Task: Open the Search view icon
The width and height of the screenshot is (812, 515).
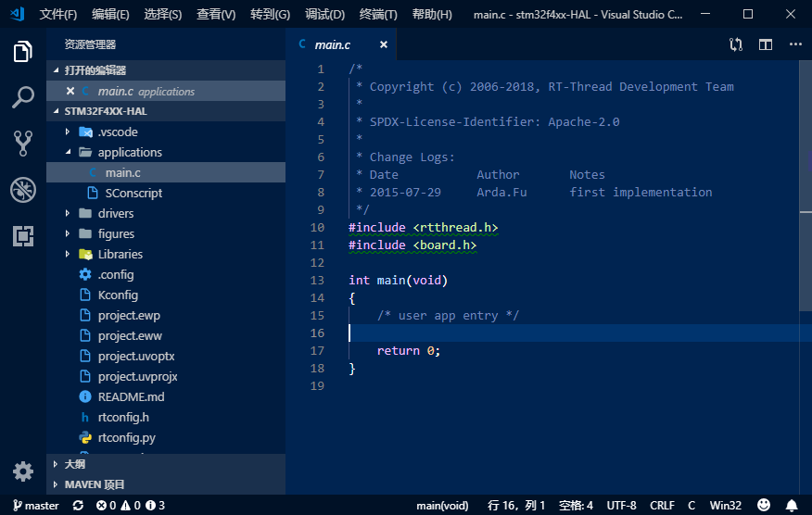Action: tap(23, 97)
